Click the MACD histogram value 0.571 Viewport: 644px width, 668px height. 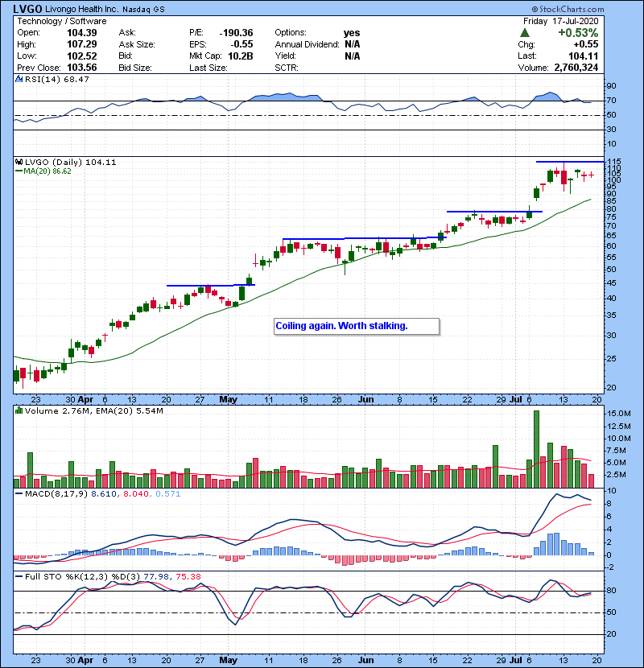point(168,494)
